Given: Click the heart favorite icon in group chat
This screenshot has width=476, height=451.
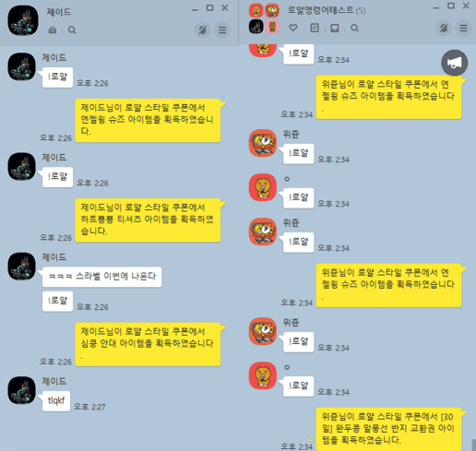Looking at the screenshot, I should [293, 28].
